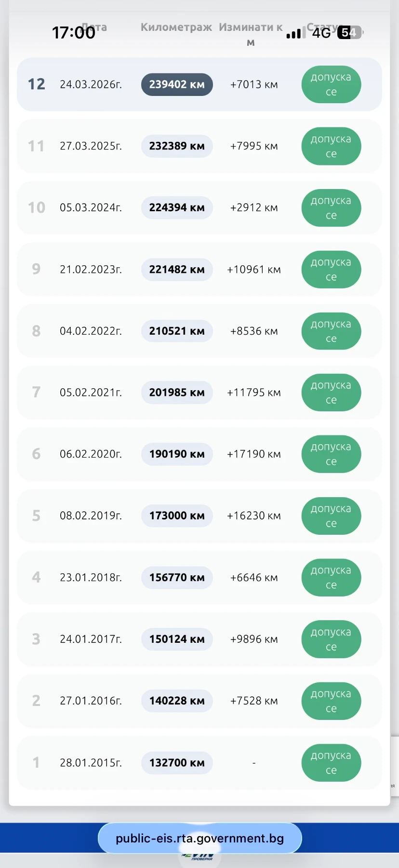The image size is (399, 868).
Task: Click the 'Километраж' column header
Action: coord(176,27)
